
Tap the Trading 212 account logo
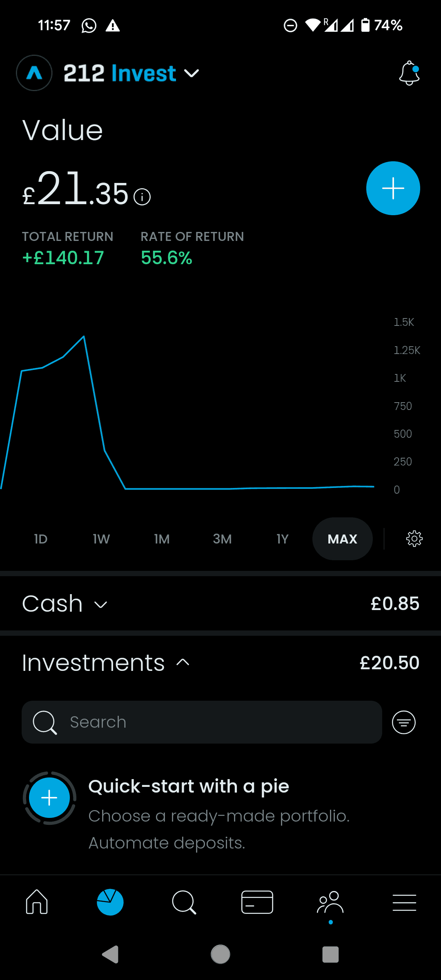[34, 73]
